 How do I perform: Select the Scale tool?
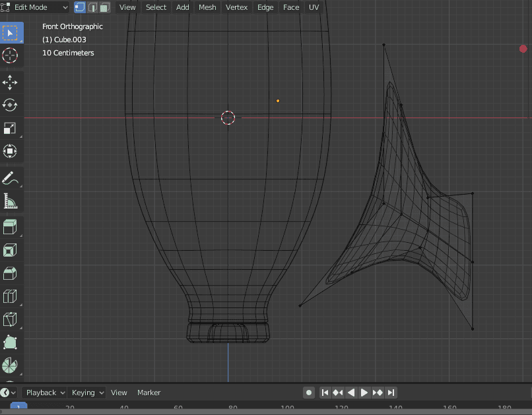point(11,128)
